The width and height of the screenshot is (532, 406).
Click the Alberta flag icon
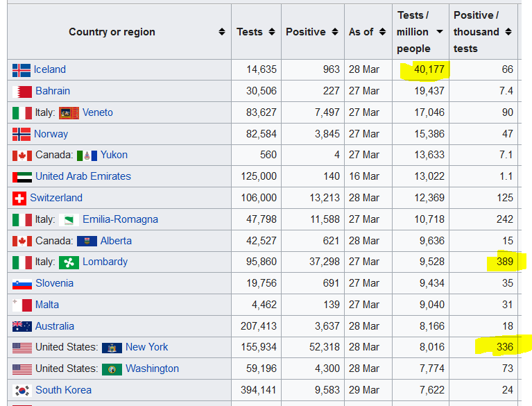[x=87, y=241]
